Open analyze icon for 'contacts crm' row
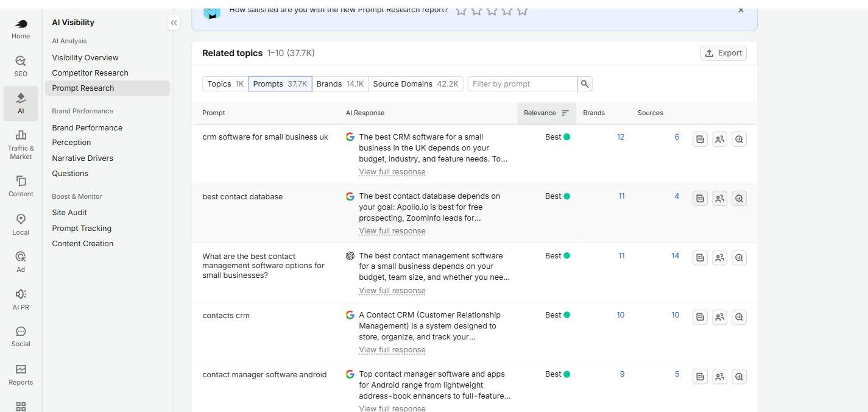Screen dimensions: 868x412 [739, 317]
